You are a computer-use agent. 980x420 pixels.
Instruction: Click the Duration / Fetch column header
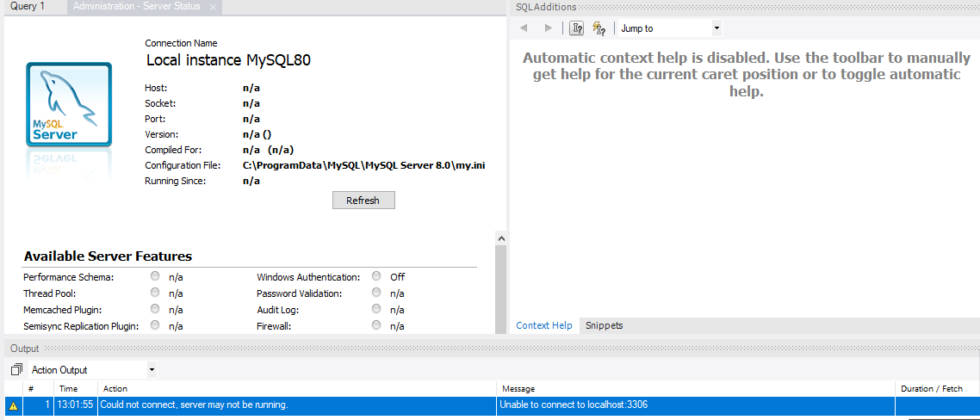[x=938, y=389]
